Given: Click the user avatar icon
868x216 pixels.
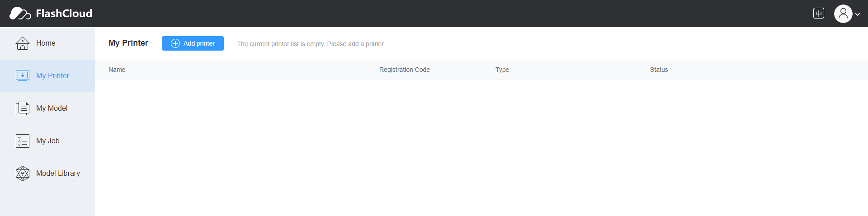Looking at the screenshot, I should coord(843,14).
